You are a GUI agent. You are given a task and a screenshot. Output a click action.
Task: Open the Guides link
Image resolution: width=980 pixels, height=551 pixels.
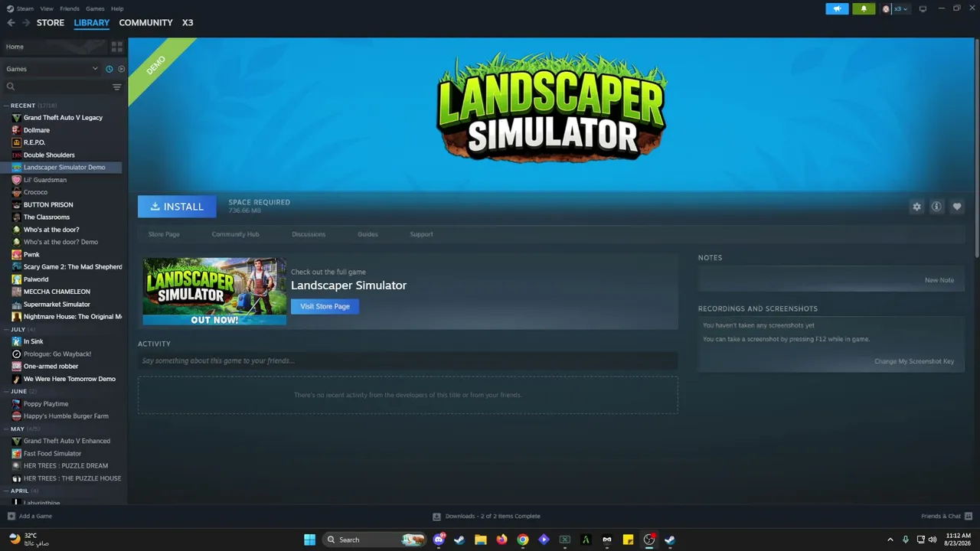click(367, 234)
